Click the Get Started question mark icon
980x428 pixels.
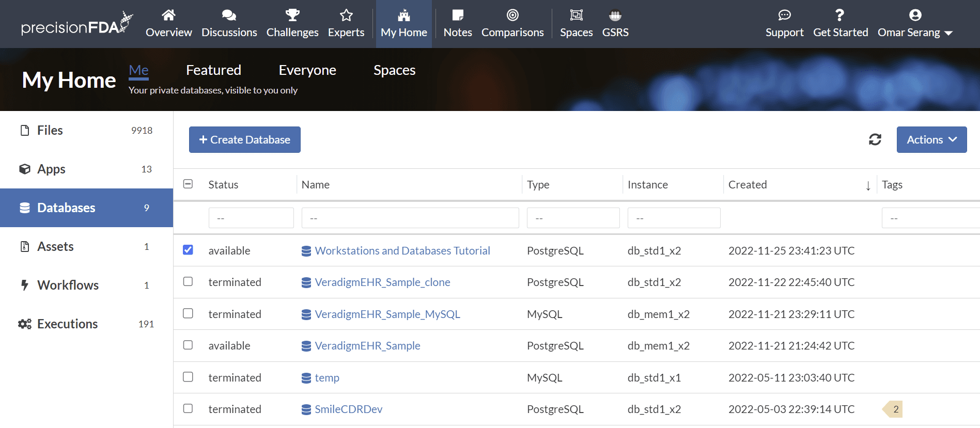[840, 15]
